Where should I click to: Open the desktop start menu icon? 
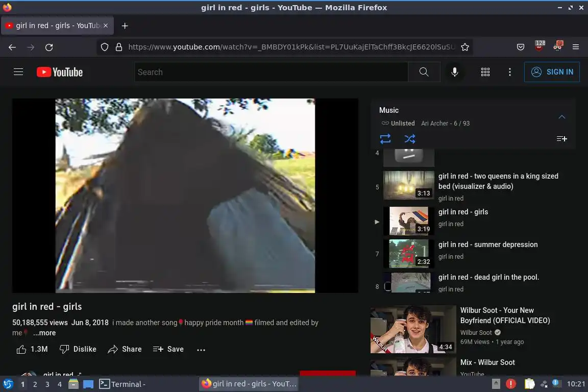click(8, 384)
